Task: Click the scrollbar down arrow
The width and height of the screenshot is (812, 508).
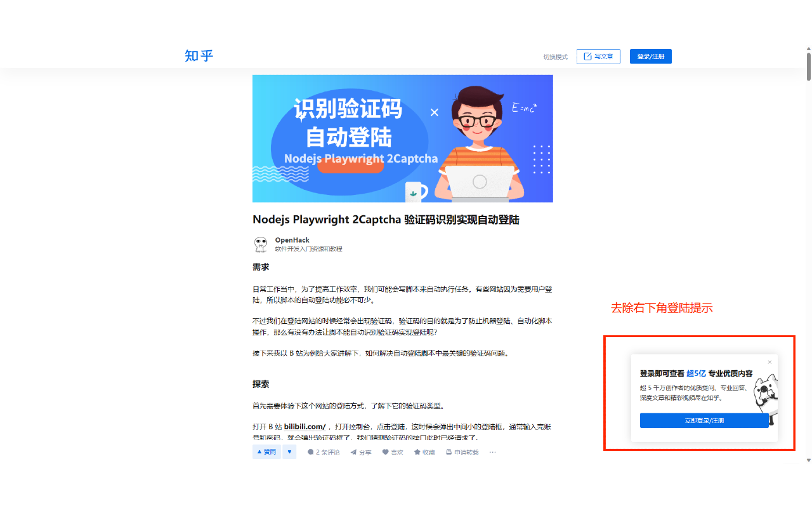Action: coord(809,460)
